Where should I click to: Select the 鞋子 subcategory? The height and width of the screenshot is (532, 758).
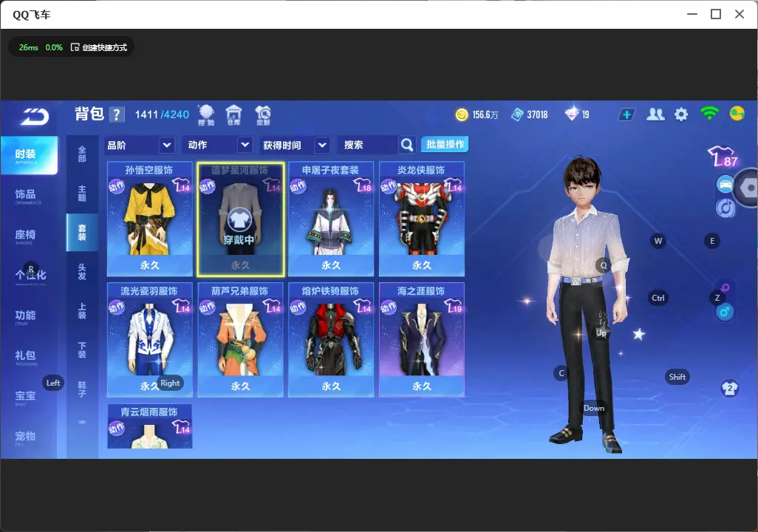tap(82, 389)
